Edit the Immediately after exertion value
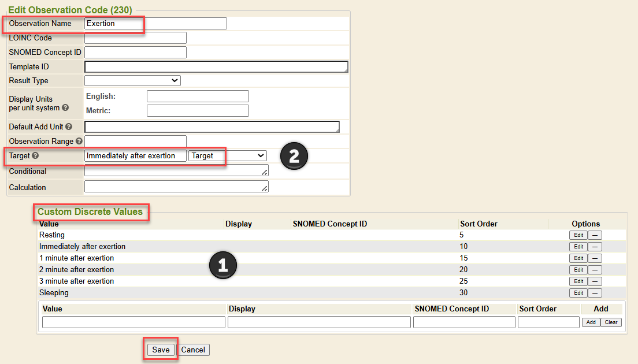The width and height of the screenshot is (638, 364). point(578,247)
